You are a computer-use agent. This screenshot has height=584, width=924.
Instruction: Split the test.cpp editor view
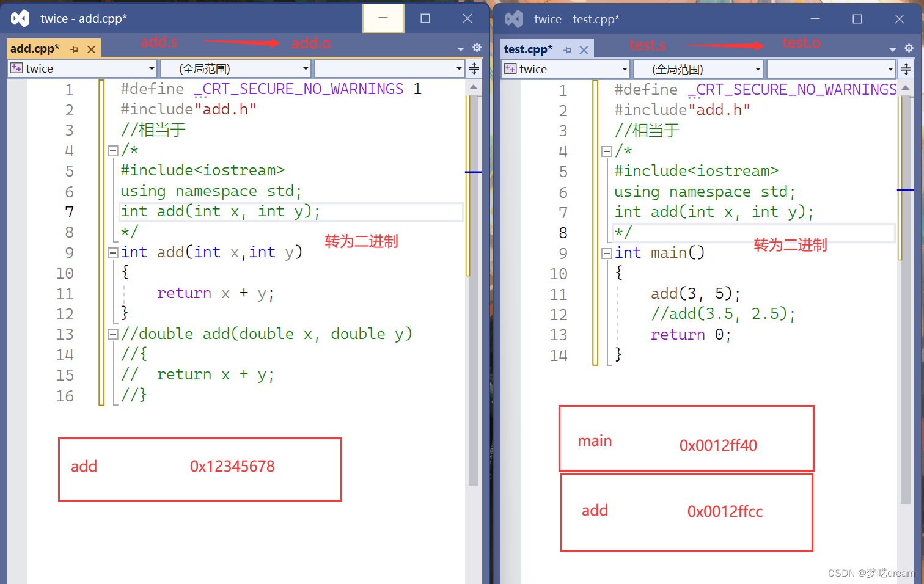pyautogui.click(x=906, y=69)
